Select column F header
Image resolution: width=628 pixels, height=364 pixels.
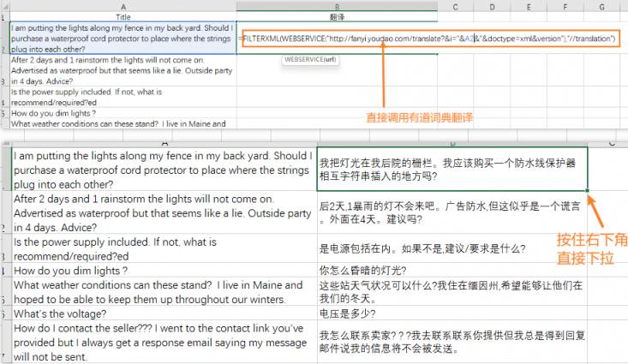(x=565, y=6)
